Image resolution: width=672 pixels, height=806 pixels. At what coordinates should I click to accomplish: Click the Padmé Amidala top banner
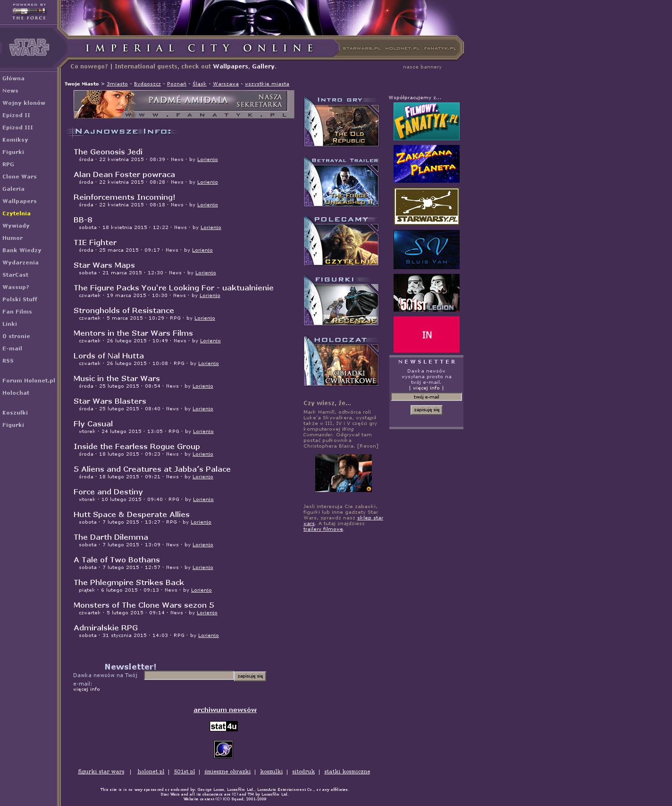184,104
